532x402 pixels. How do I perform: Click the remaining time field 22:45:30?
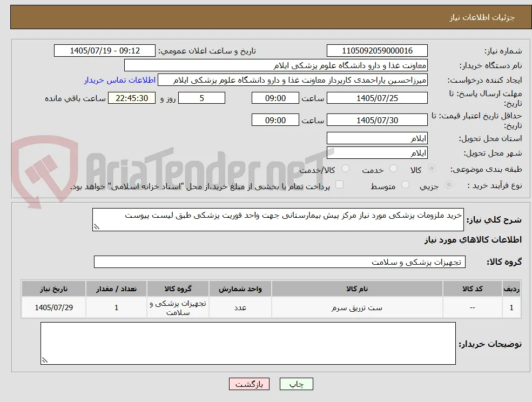click(x=132, y=98)
